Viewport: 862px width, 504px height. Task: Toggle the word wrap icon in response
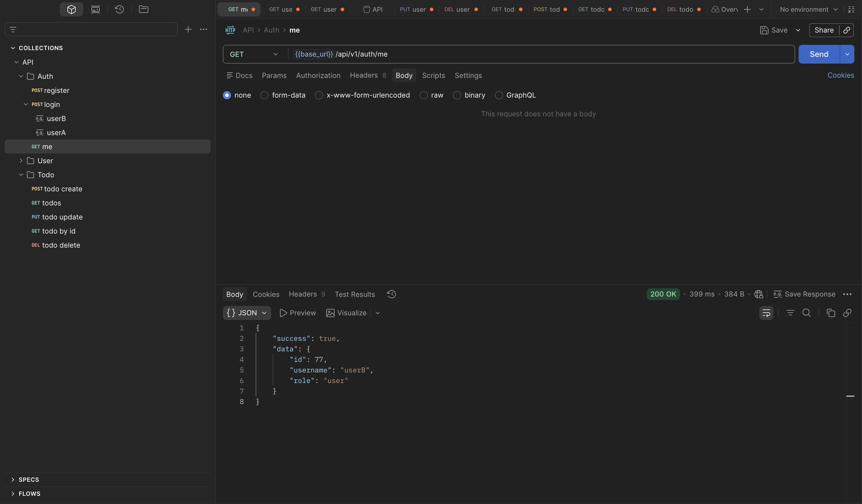[766, 313]
